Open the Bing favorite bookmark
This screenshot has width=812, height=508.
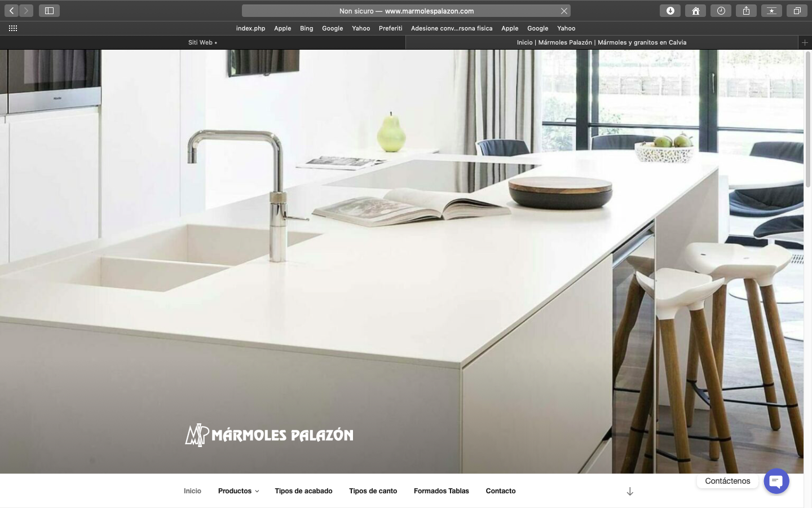306,28
